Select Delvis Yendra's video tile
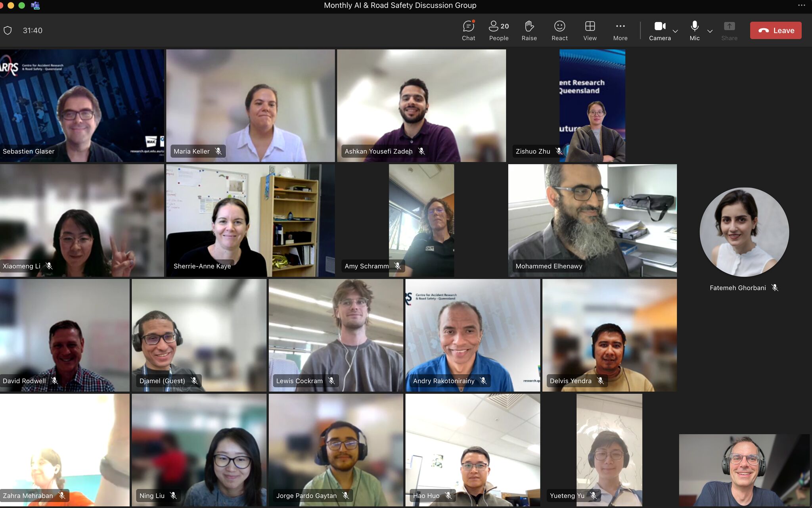The height and width of the screenshot is (508, 812). [609, 335]
